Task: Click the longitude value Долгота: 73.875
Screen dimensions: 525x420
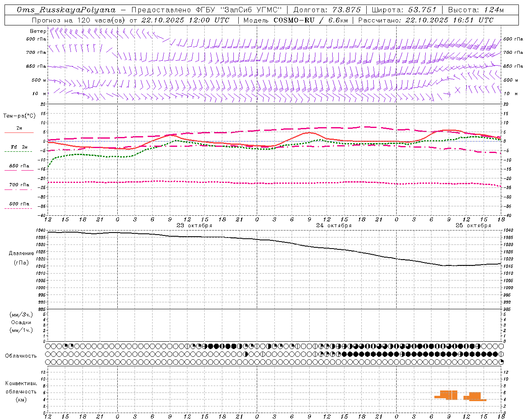Action: pos(327,10)
